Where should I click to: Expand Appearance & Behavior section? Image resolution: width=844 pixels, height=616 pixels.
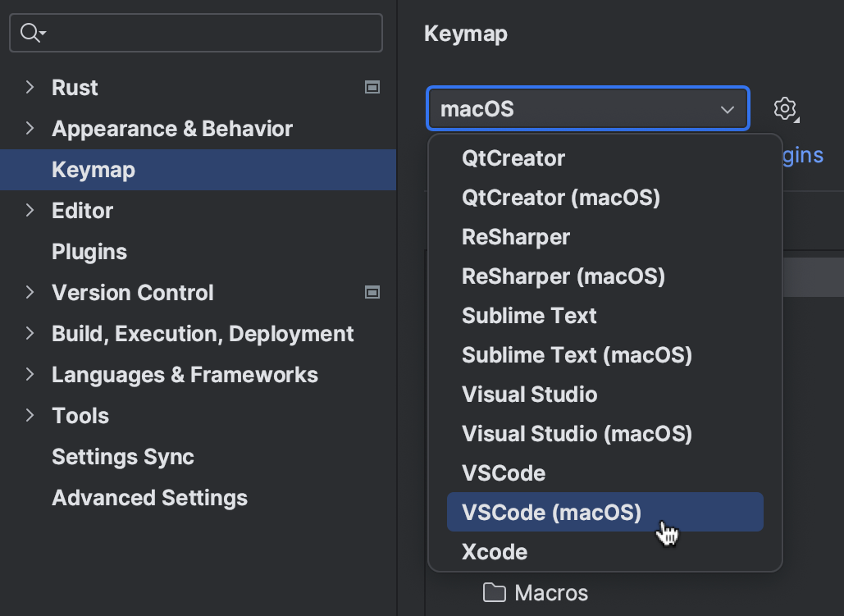[30, 128]
